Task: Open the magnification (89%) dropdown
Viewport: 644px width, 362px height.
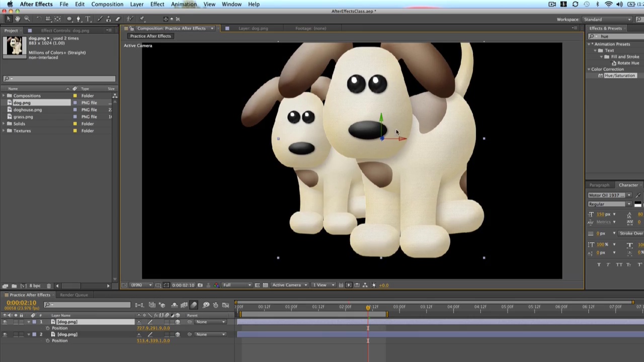Action: 142,285
